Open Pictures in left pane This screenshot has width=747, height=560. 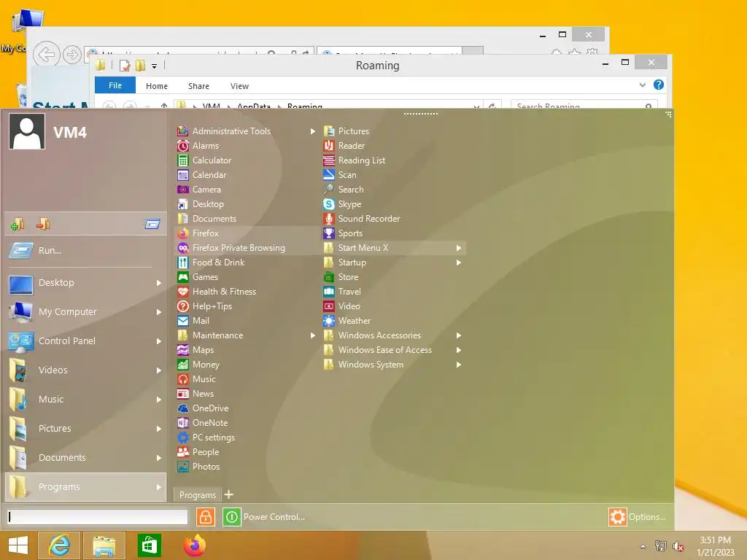pyautogui.click(x=86, y=429)
